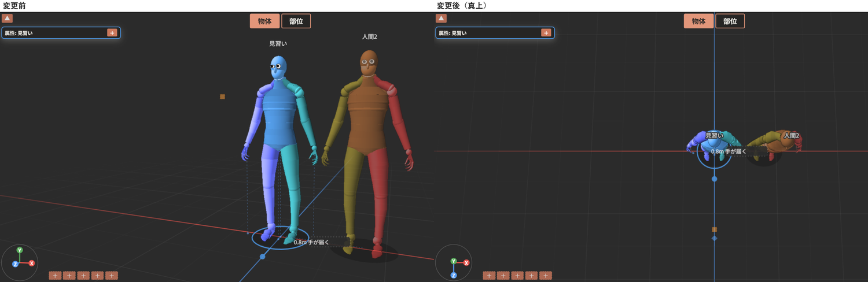
Task: Click the first plus slot in the 変更後 bottom row
Action: [x=489, y=276]
